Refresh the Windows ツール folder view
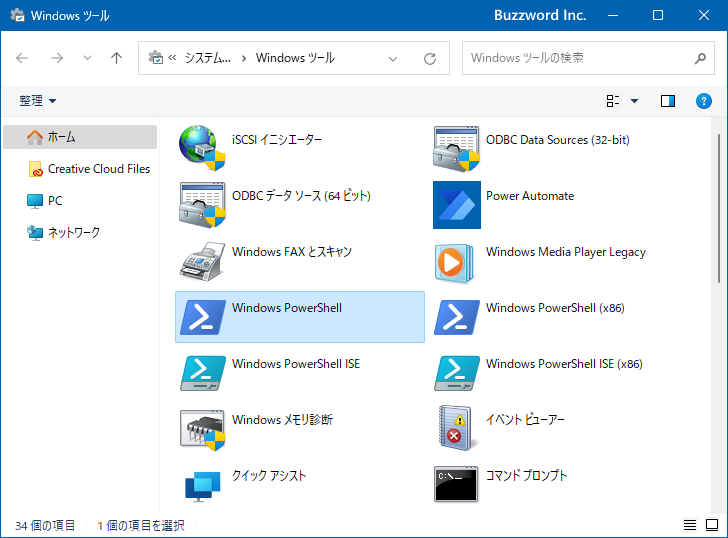Image resolution: width=728 pixels, height=538 pixels. point(429,58)
